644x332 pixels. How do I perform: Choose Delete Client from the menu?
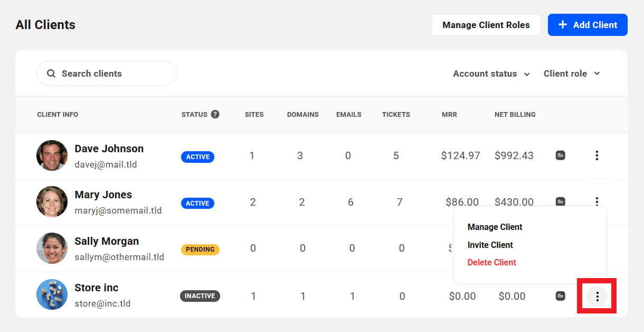(x=491, y=262)
